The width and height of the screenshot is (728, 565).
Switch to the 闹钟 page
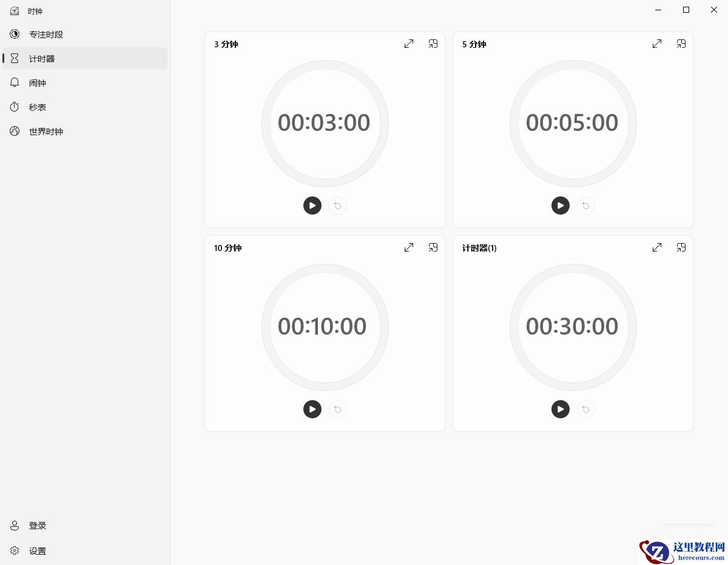[85, 83]
